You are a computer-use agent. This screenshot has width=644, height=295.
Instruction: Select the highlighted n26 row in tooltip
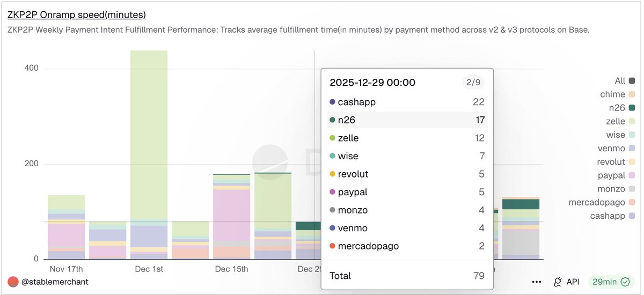[407, 120]
